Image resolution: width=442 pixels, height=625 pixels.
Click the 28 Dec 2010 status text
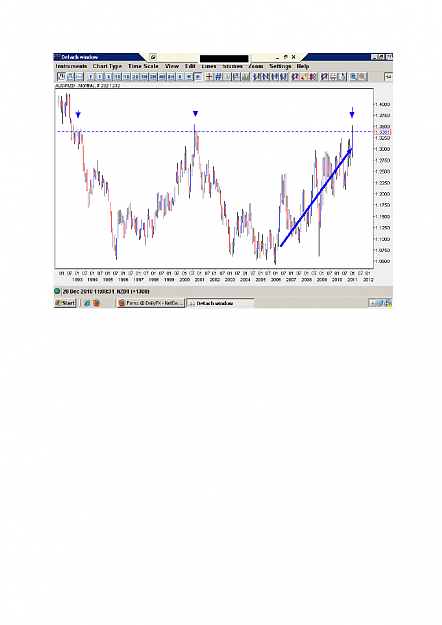point(106,291)
